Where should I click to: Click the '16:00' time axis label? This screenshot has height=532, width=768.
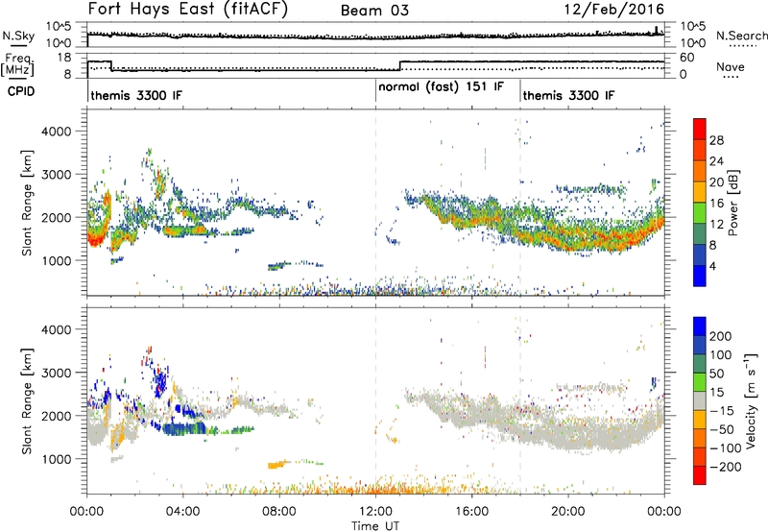tap(471, 512)
